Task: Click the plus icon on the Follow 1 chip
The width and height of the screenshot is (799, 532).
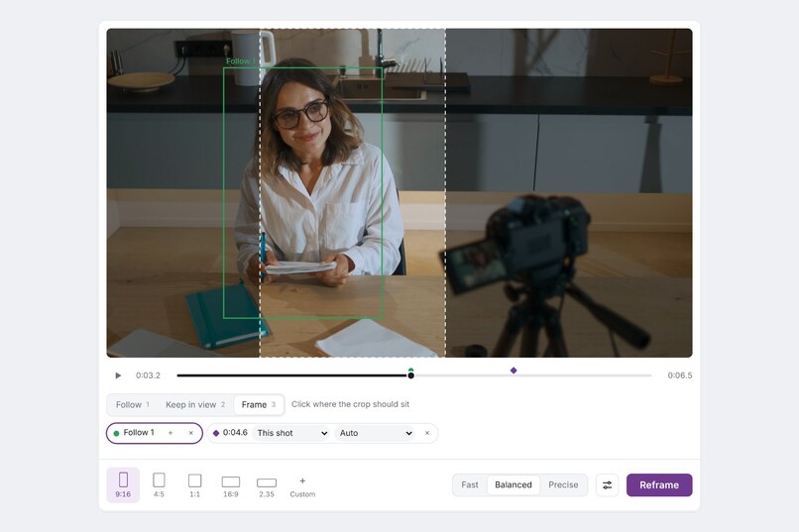Action: [171, 433]
